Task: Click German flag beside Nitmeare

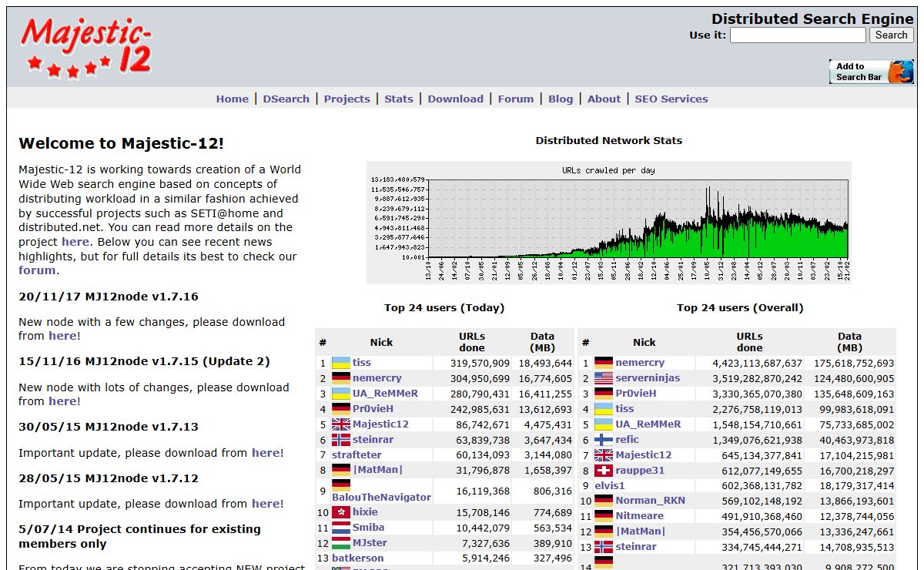Action: [x=604, y=516]
